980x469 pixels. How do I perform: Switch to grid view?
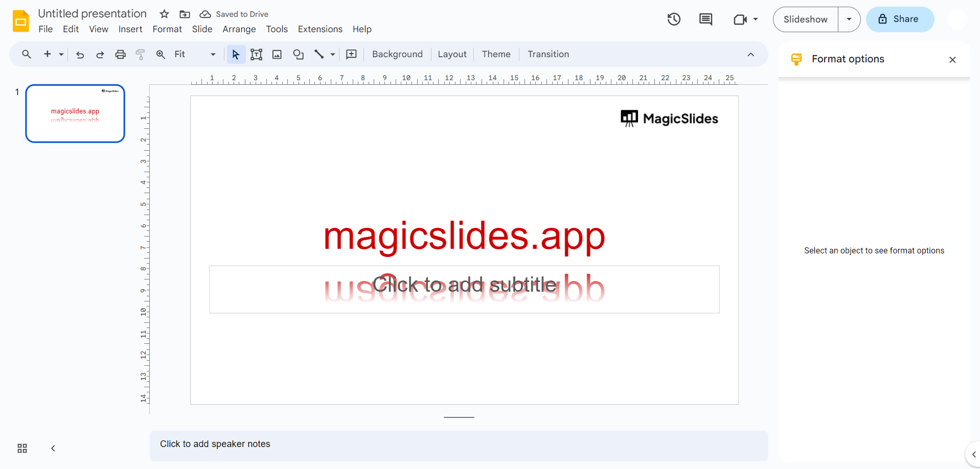pyautogui.click(x=22, y=448)
